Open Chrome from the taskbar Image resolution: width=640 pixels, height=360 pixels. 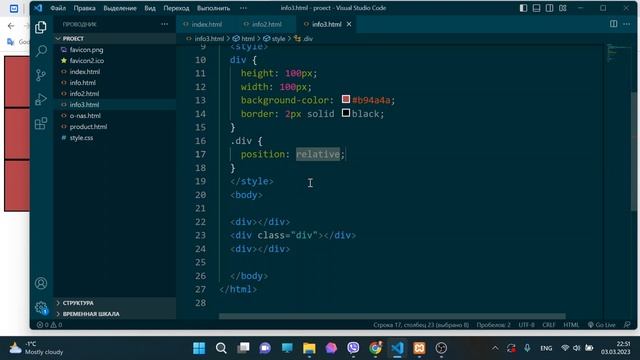click(375, 348)
